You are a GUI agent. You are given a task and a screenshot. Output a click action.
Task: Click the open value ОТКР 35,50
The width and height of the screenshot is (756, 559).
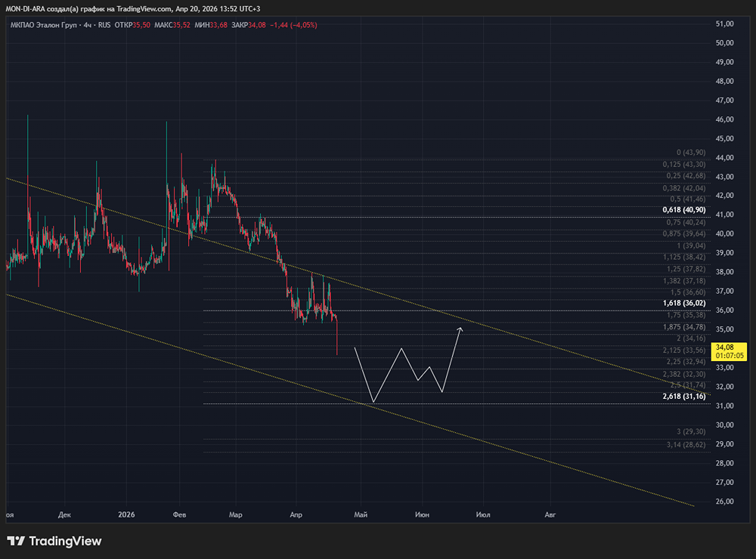pos(132,25)
